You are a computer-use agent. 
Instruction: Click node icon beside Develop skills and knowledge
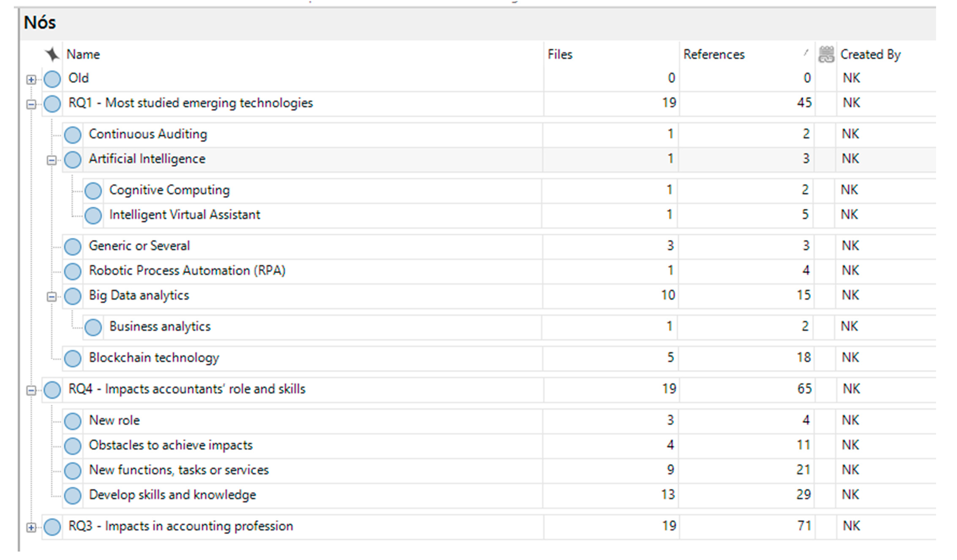click(72, 495)
